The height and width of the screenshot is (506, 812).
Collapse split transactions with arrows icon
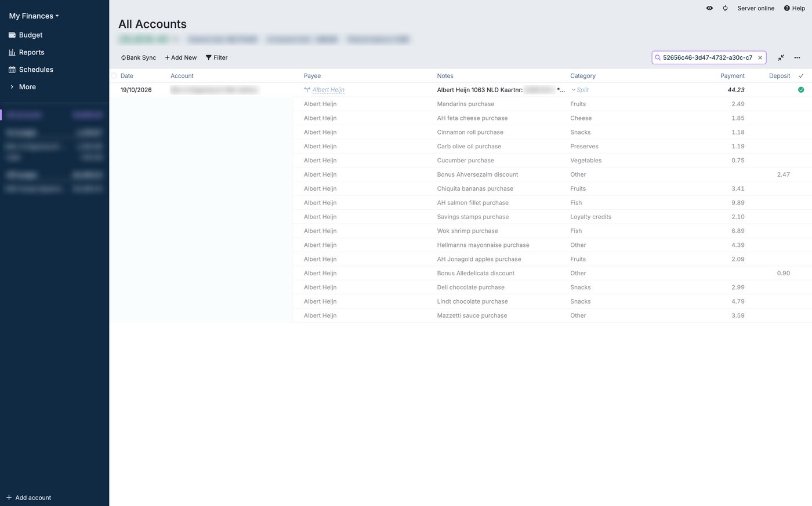point(781,57)
